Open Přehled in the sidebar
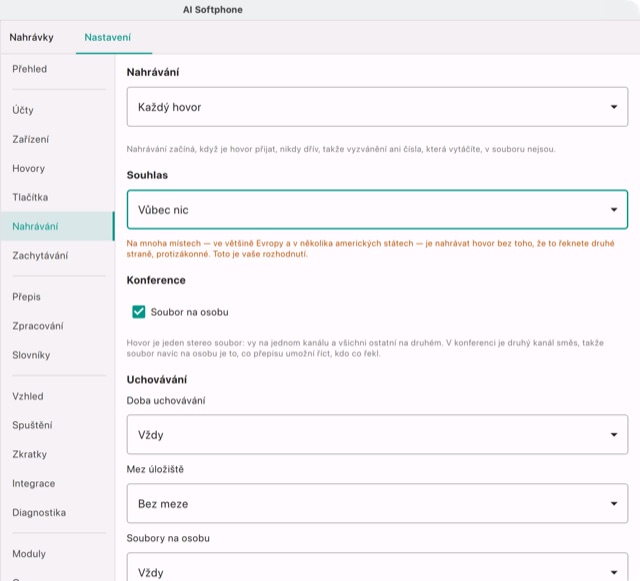 (x=57, y=69)
